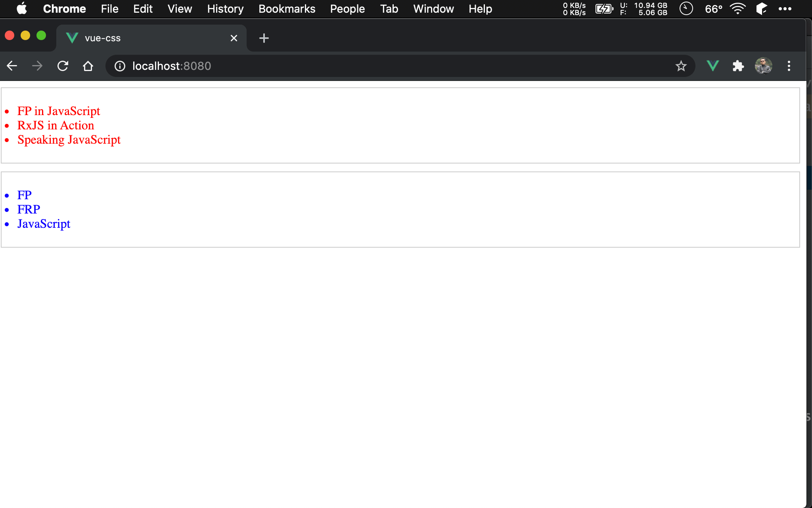Click the address bar showing localhost:8080
This screenshot has width=812, height=508.
point(357,66)
